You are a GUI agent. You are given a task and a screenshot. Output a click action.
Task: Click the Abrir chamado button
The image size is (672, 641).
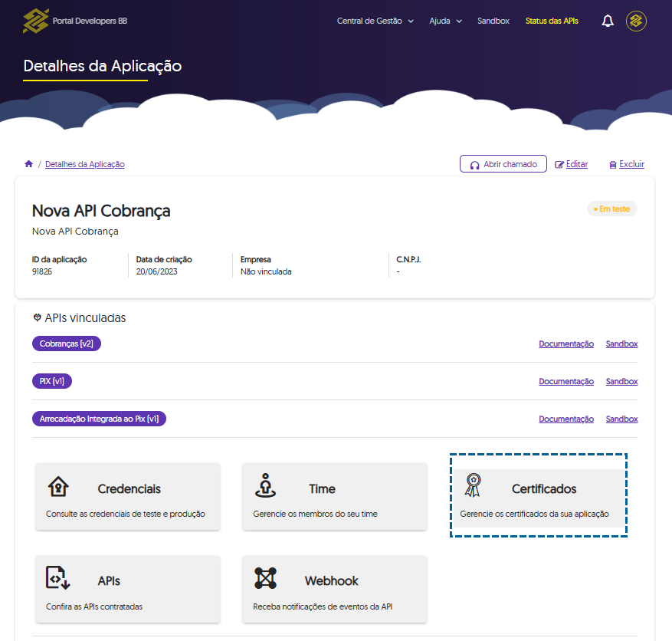click(x=503, y=164)
